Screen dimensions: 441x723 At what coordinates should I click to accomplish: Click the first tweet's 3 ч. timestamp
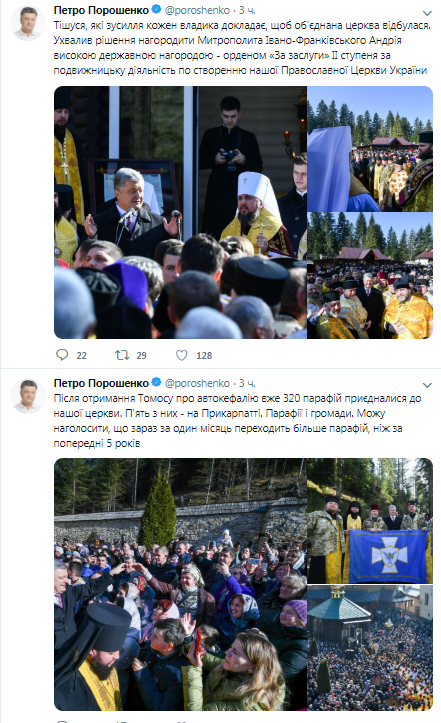pyautogui.click(x=247, y=10)
